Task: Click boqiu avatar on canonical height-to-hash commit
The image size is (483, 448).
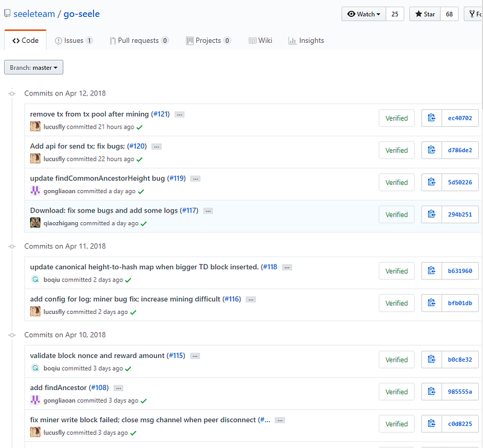Action: tap(35, 280)
